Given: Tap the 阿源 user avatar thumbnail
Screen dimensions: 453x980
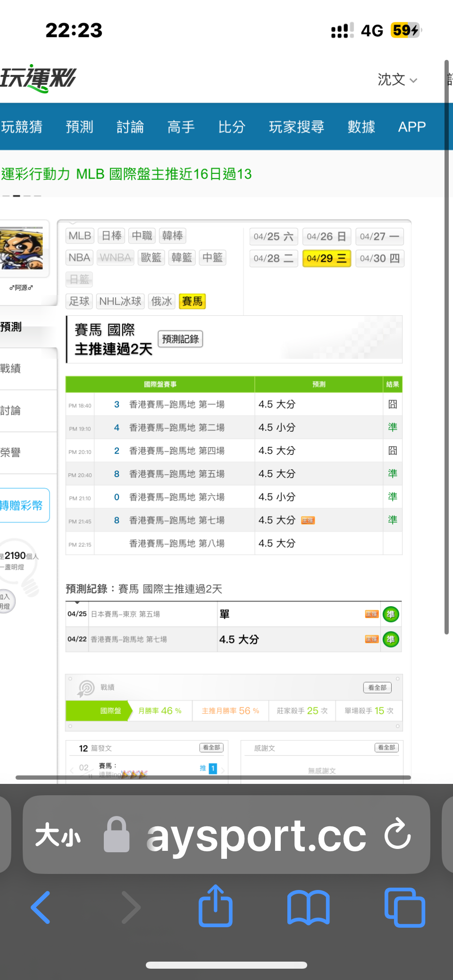Looking at the screenshot, I should [23, 249].
